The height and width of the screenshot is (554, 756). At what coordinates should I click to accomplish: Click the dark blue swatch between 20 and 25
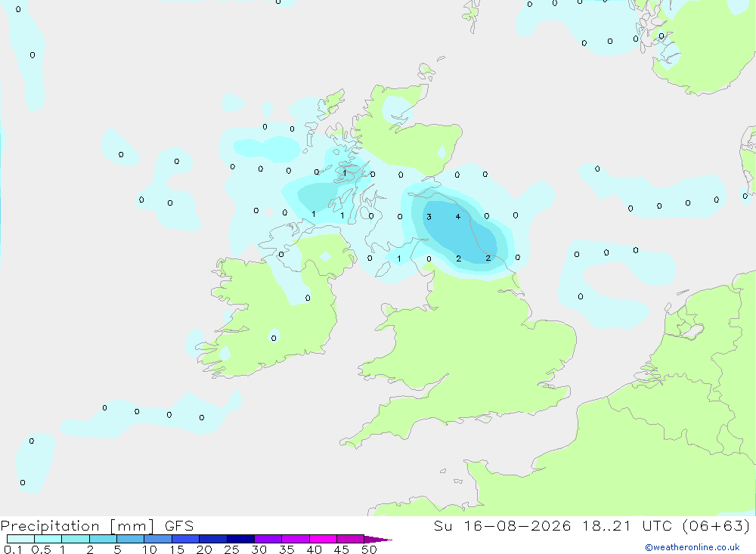tap(212, 539)
